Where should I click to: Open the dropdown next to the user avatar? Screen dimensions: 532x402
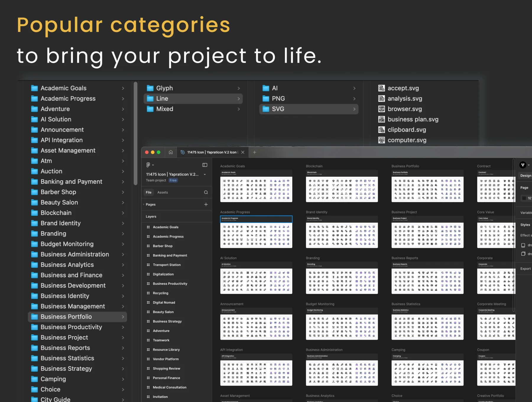[529, 165]
